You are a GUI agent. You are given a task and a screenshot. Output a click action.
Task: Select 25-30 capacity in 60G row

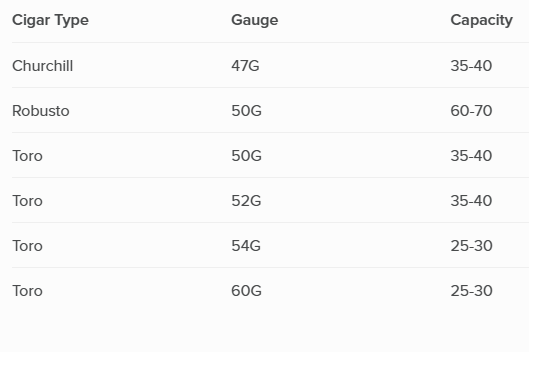click(472, 291)
